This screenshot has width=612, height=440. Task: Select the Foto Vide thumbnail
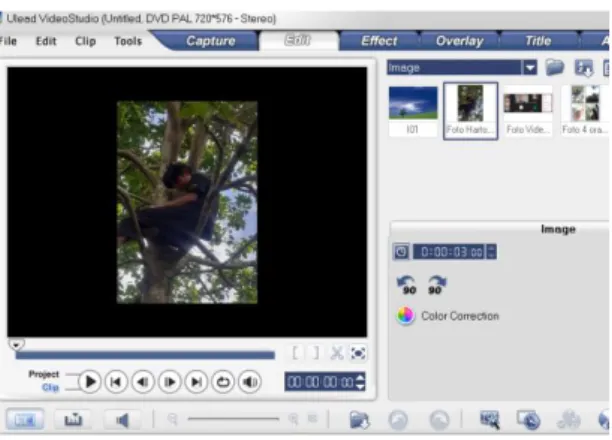528,111
